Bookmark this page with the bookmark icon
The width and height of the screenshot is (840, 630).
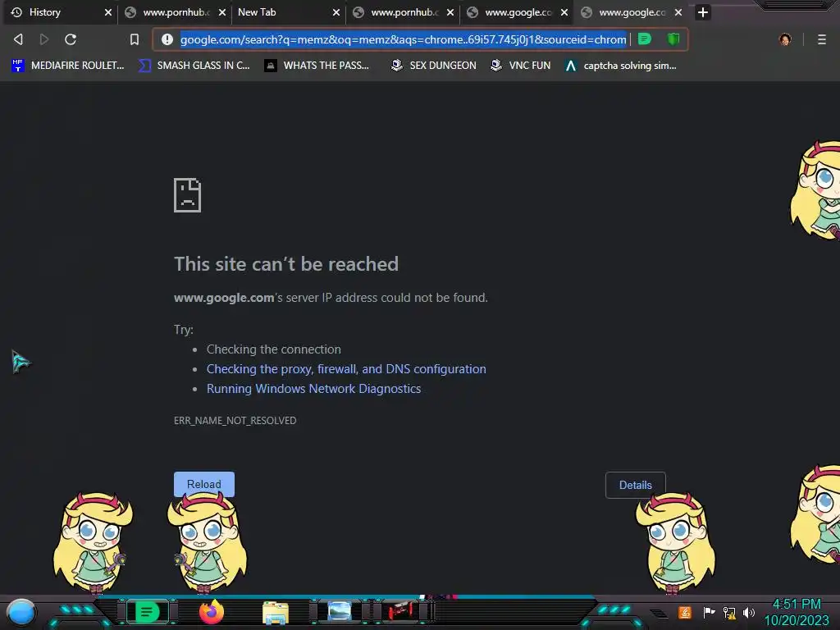pos(135,39)
